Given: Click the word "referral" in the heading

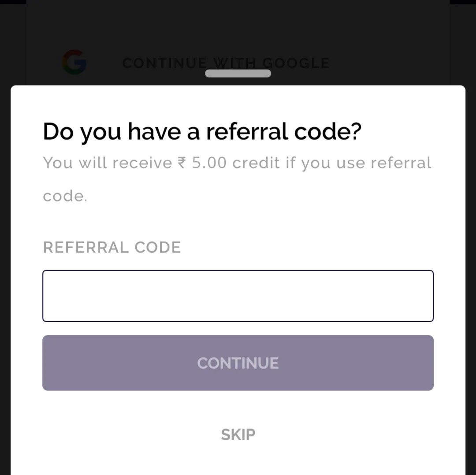Looking at the screenshot, I should point(247,132).
